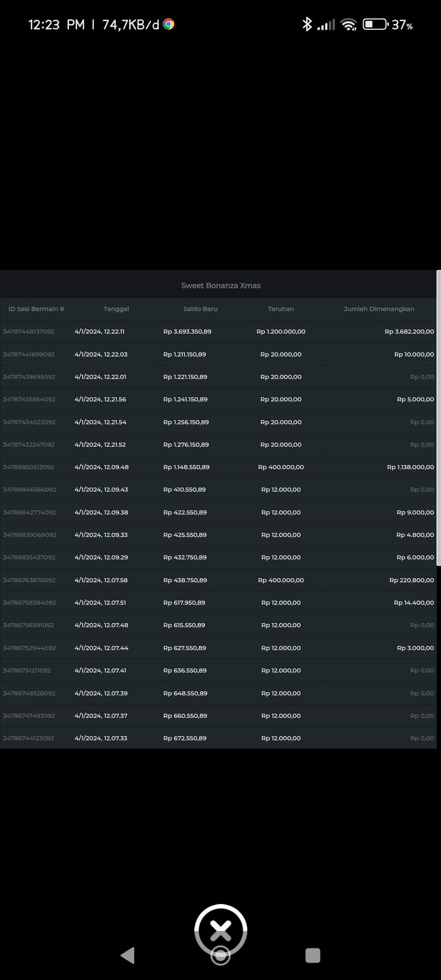Open session ID 34786850513092
The width and height of the screenshot is (441, 980).
29,467
